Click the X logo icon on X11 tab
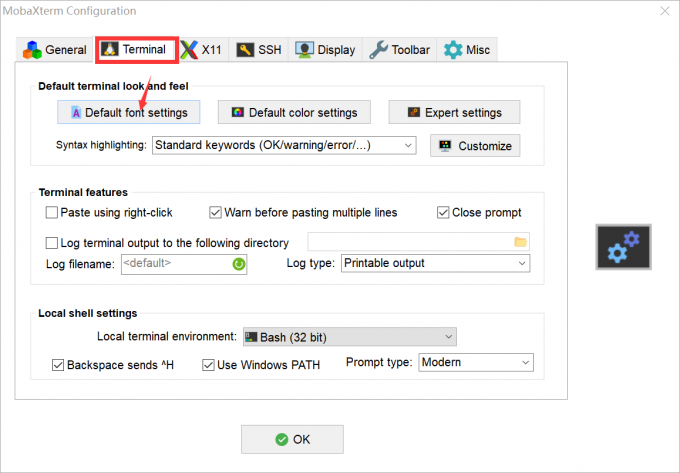Viewport: 680px width, 473px height. [189, 50]
